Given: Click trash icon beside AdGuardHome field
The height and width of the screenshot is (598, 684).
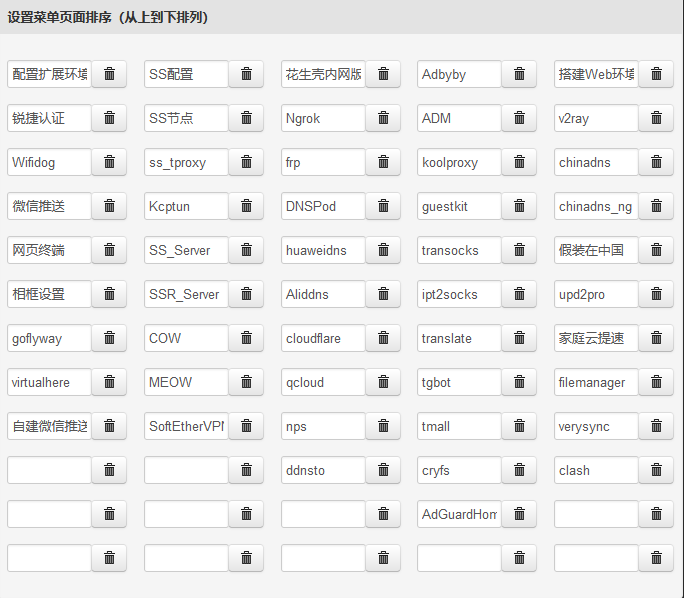Looking at the screenshot, I should (519, 514).
